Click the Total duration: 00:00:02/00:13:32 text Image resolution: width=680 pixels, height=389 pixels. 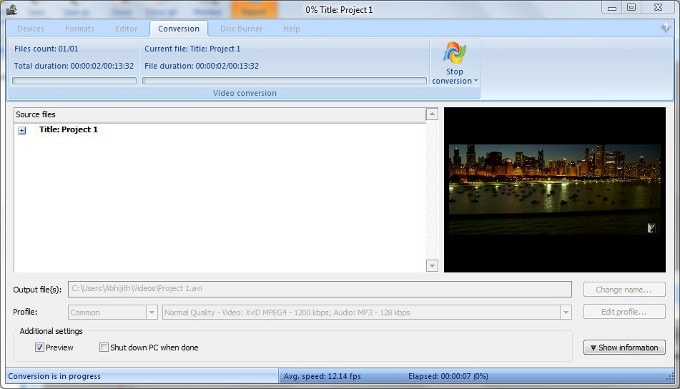(x=74, y=66)
